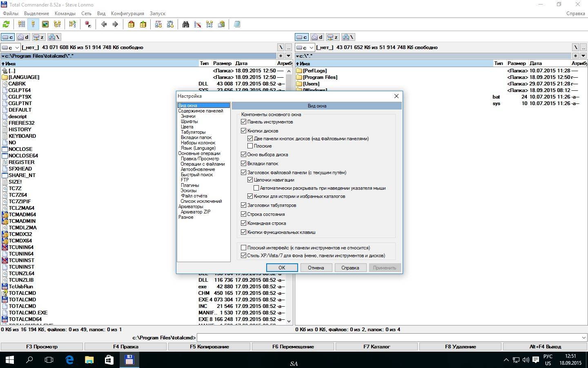
Task: Switch right panel to drive d
Action: 317,37
